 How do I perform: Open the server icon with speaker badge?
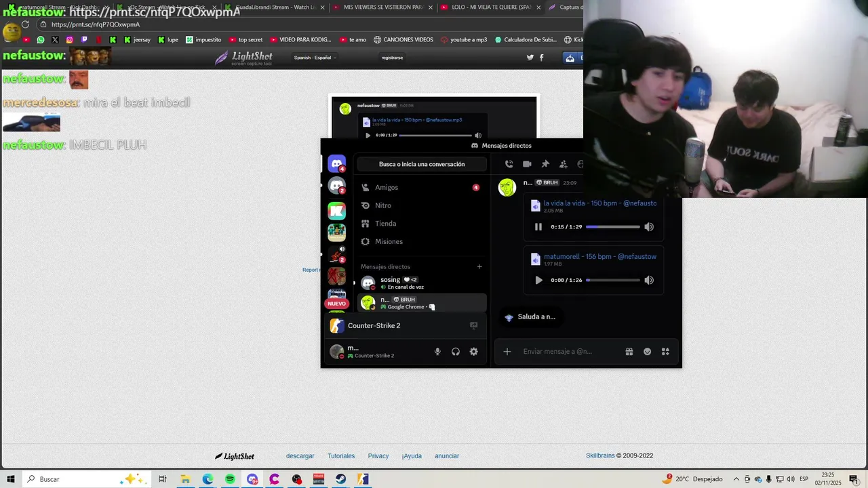click(x=337, y=255)
